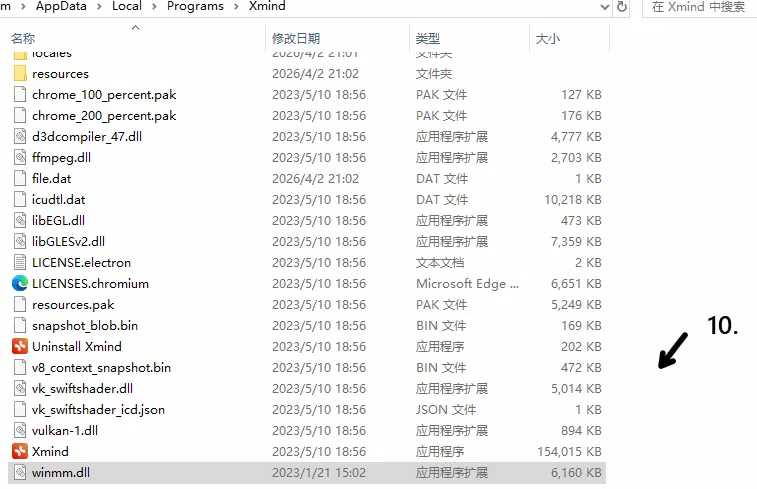Click the JSON 文件 type entry
757x489 pixels.
pos(446,410)
